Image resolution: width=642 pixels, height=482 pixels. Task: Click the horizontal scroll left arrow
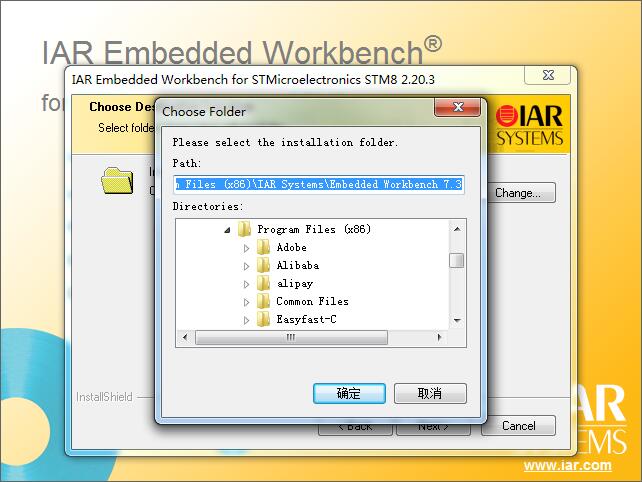(185, 337)
